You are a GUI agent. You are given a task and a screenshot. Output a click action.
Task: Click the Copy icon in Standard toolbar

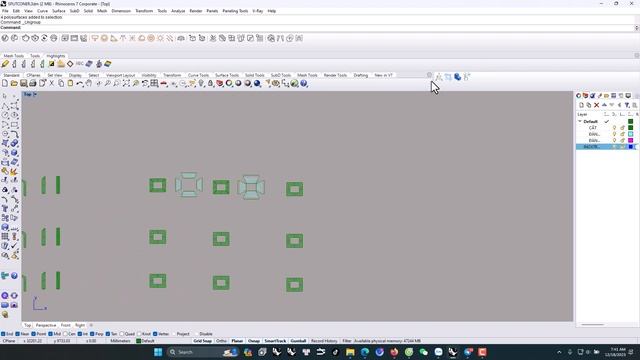[61, 83]
